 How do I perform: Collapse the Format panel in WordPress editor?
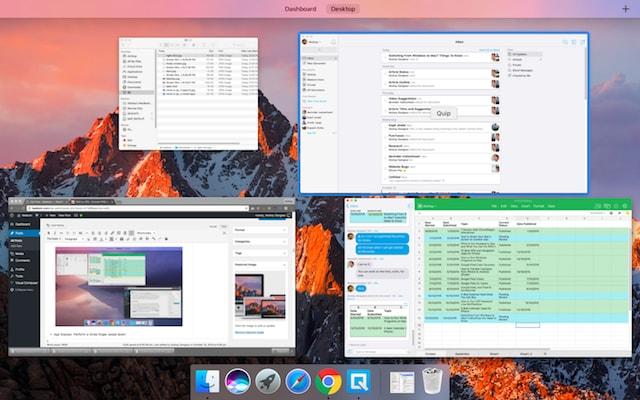(284, 230)
